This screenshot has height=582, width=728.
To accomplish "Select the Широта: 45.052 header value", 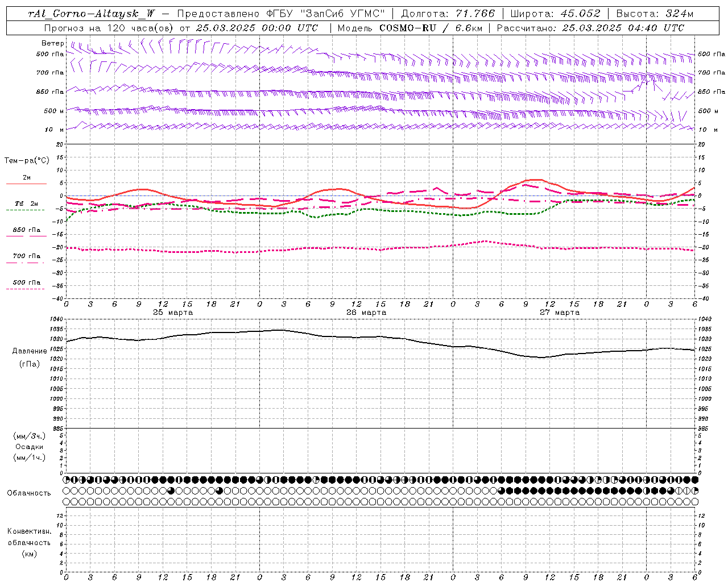I will 556,14.
